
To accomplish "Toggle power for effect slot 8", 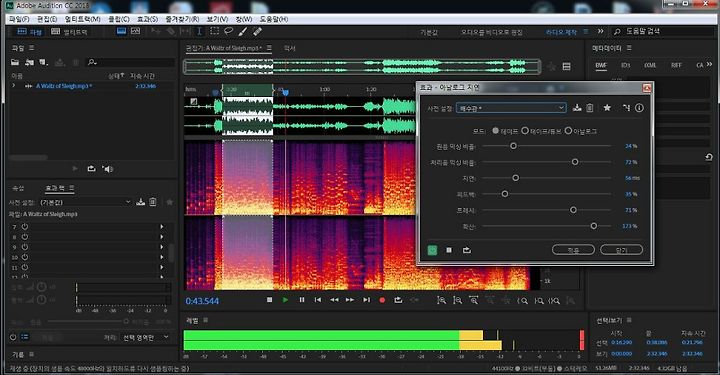I will coord(25,237).
